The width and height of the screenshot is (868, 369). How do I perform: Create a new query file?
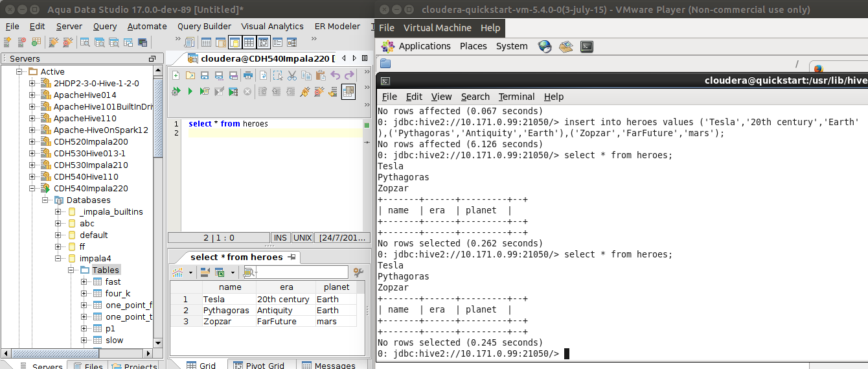coord(176,75)
